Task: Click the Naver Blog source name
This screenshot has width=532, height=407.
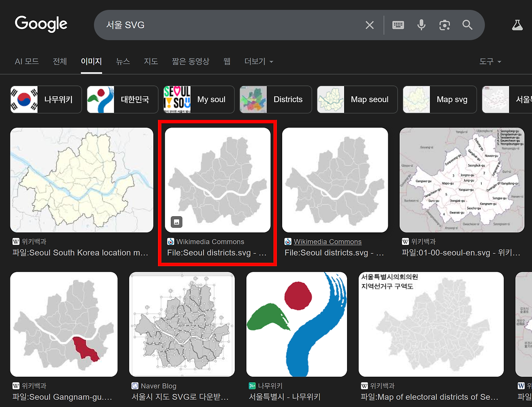Action: click(158, 386)
